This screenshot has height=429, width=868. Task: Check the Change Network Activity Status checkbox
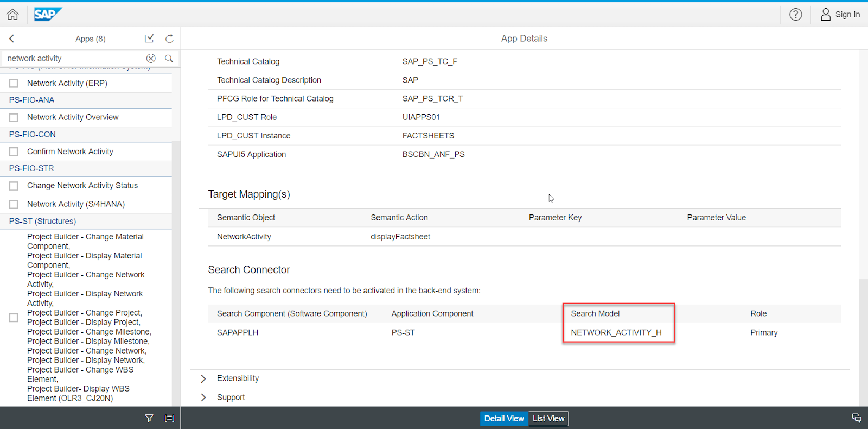point(14,186)
